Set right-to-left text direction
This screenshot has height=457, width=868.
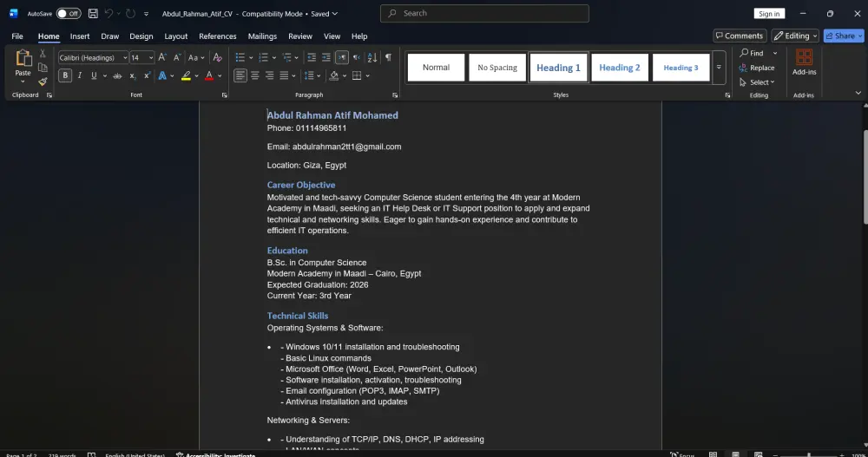(357, 57)
